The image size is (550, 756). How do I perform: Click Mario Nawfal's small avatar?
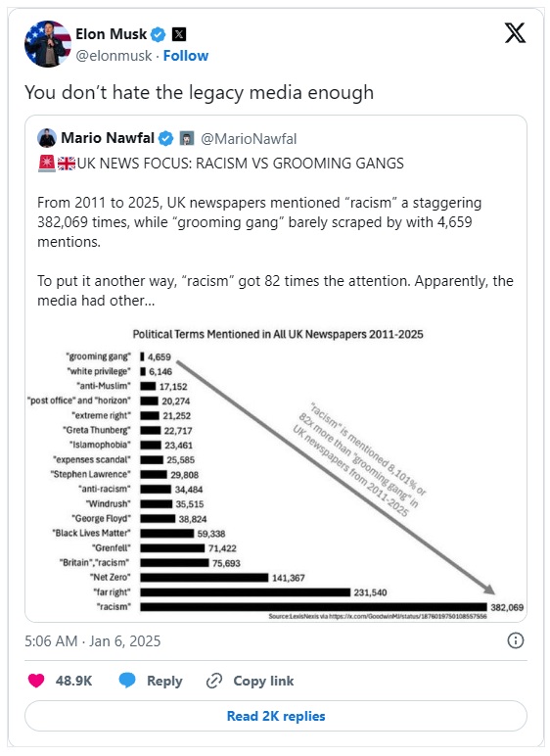point(47,138)
